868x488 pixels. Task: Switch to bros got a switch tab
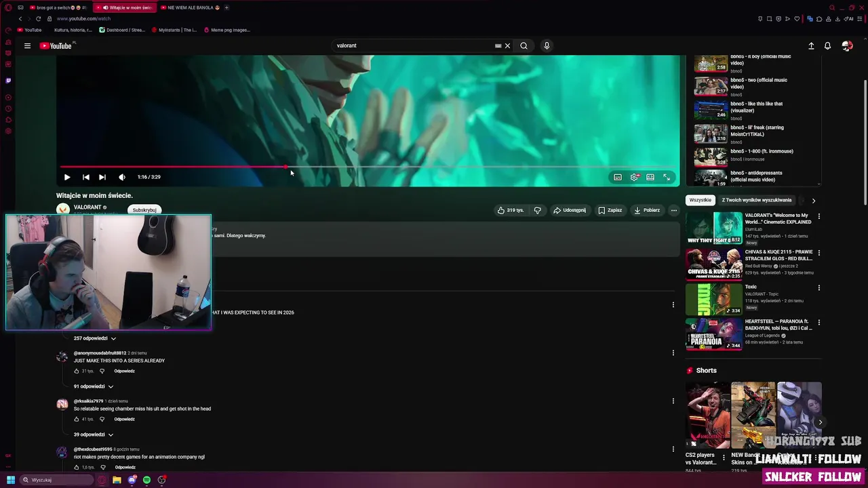(58, 7)
